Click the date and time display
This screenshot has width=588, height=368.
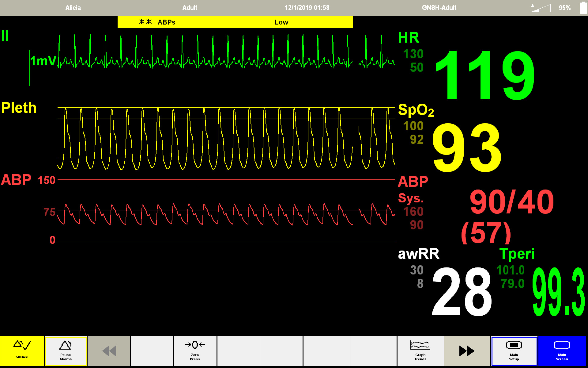click(307, 8)
